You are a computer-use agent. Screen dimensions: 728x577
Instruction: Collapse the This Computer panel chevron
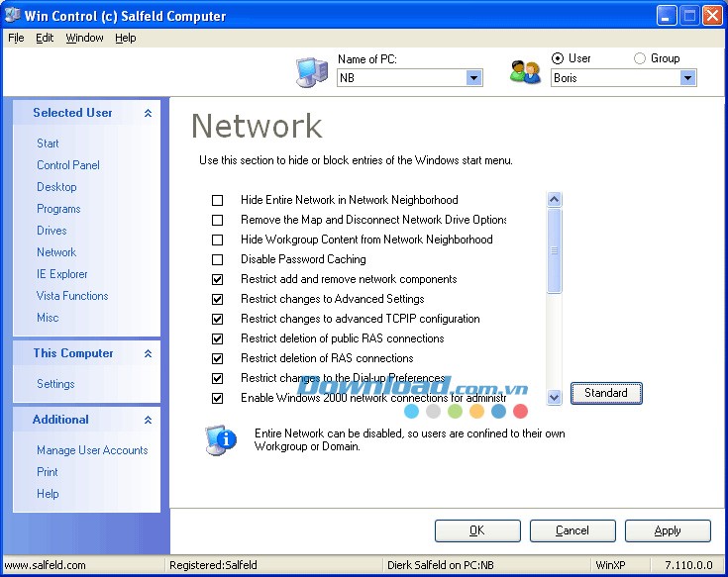click(x=148, y=354)
